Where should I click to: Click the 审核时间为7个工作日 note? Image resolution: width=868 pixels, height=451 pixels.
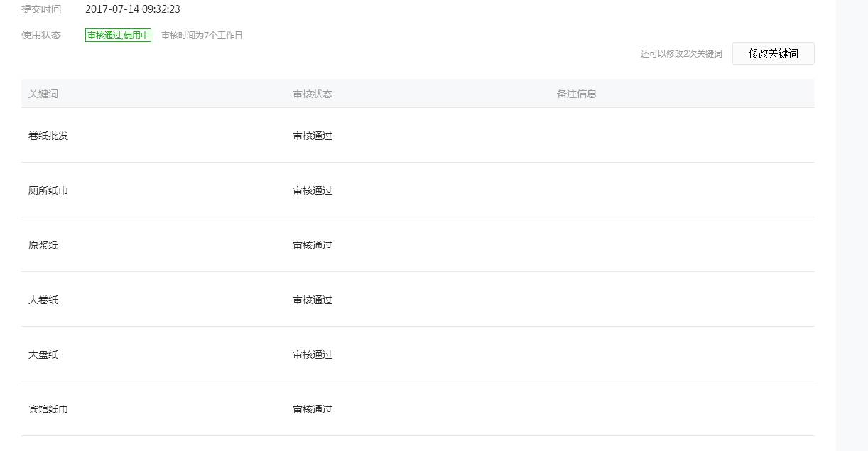[x=202, y=36]
